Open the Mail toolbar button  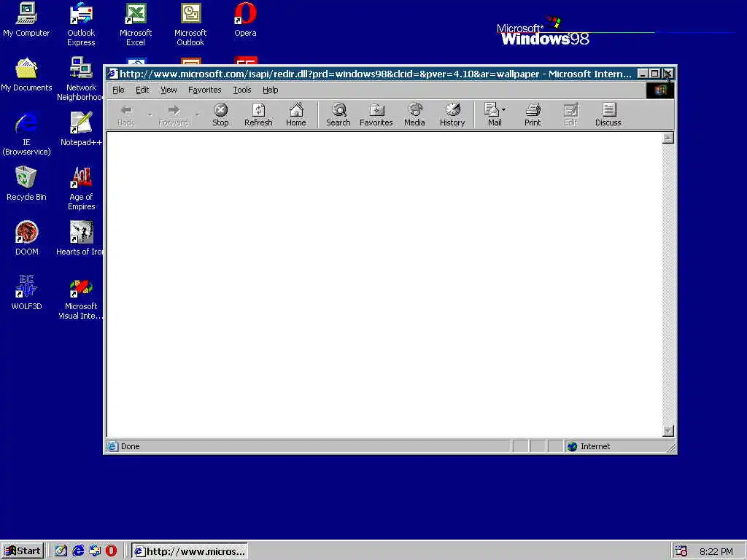coord(492,114)
